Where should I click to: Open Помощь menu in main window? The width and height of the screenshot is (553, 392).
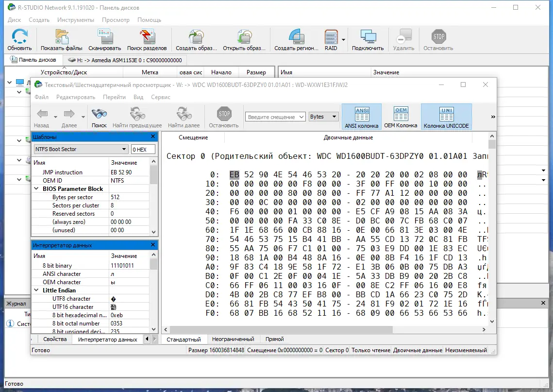pyautogui.click(x=149, y=20)
